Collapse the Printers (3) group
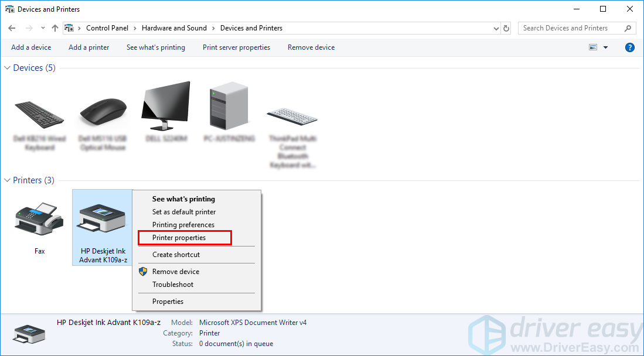Image resolution: width=644 pixels, height=356 pixels. [x=8, y=180]
